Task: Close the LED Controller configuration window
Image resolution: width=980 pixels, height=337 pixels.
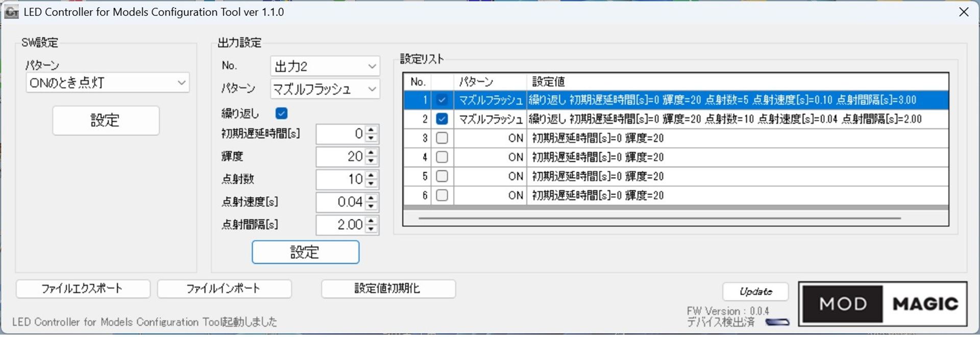Action: click(x=964, y=12)
